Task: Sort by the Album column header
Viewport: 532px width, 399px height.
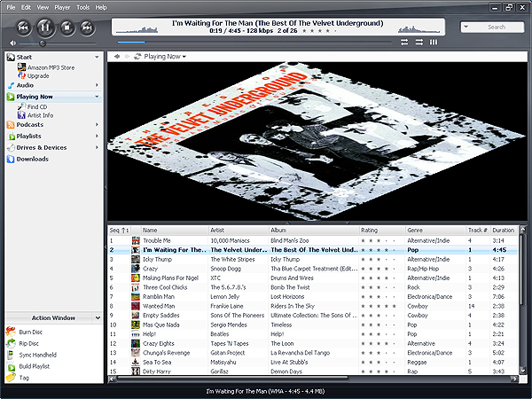Action: pos(314,231)
